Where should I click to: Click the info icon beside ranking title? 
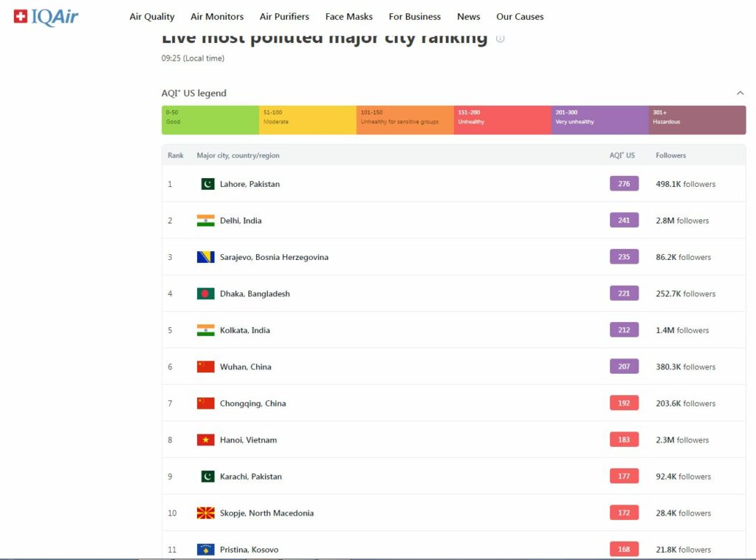point(500,38)
